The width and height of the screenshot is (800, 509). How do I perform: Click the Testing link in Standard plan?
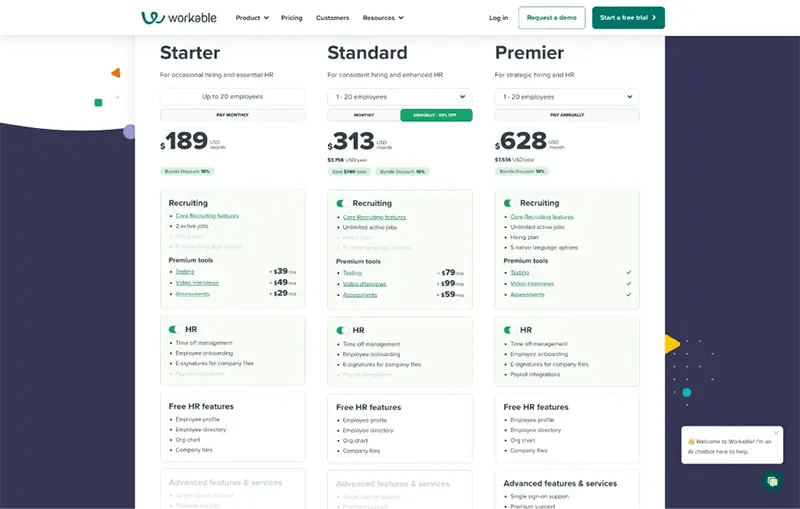click(x=352, y=273)
